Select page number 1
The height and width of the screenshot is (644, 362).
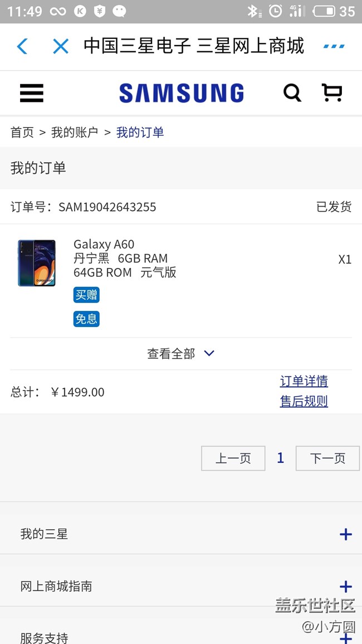(280, 458)
